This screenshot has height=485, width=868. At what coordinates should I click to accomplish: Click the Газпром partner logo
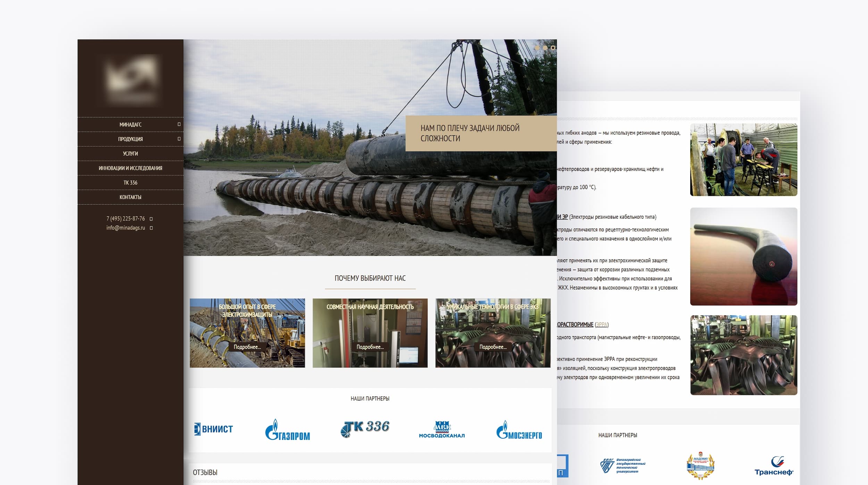pos(287,430)
